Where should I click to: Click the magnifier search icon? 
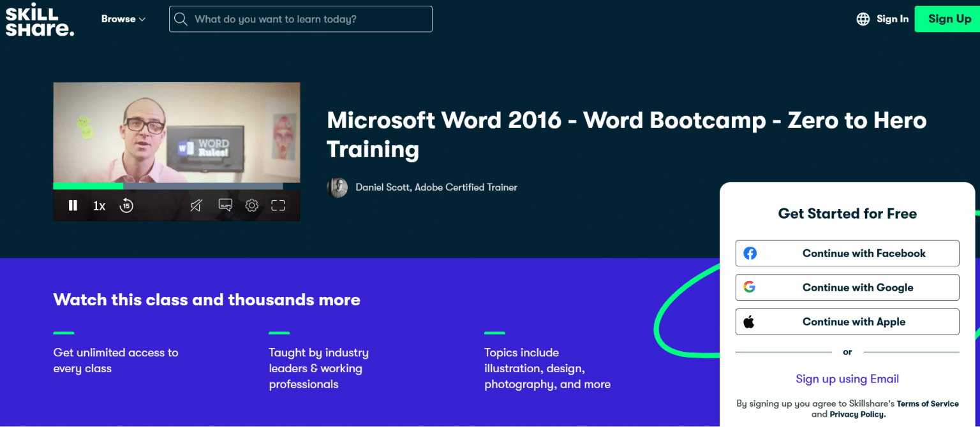(181, 19)
